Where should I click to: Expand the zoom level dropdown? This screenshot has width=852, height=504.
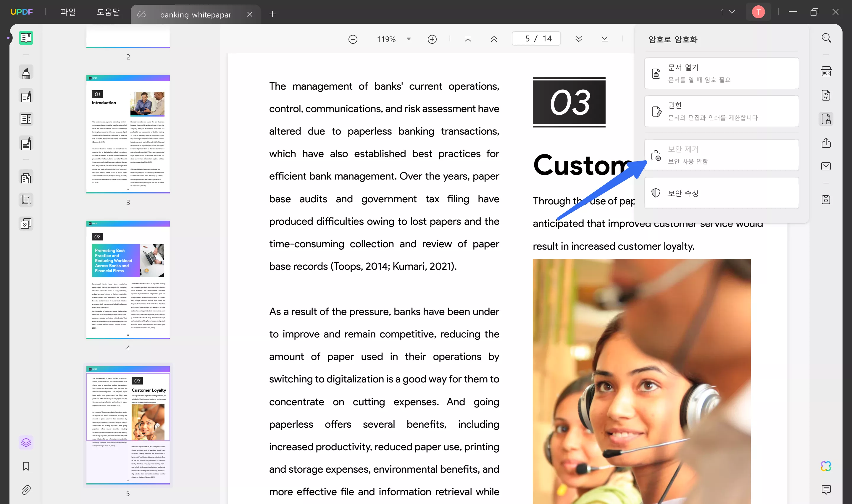(x=409, y=39)
